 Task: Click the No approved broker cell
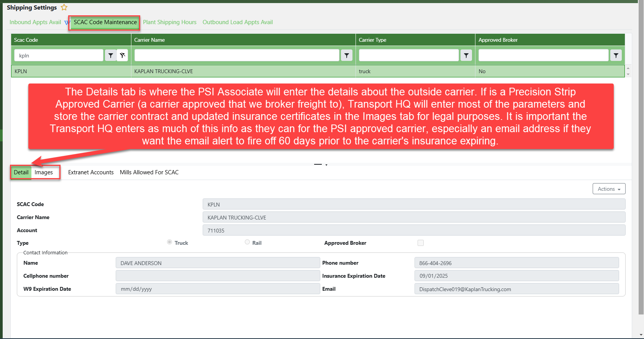(550, 71)
